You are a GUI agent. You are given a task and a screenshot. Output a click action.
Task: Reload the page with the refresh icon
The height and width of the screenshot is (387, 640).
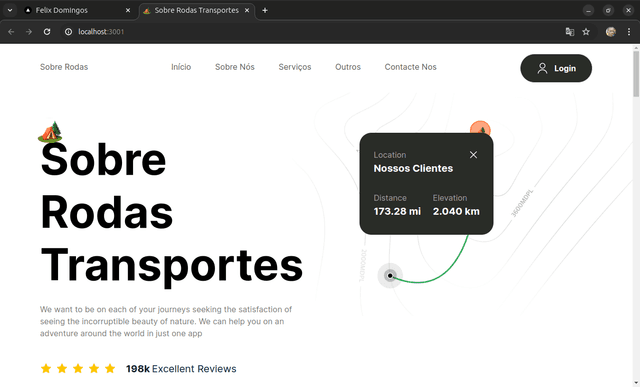(x=47, y=31)
